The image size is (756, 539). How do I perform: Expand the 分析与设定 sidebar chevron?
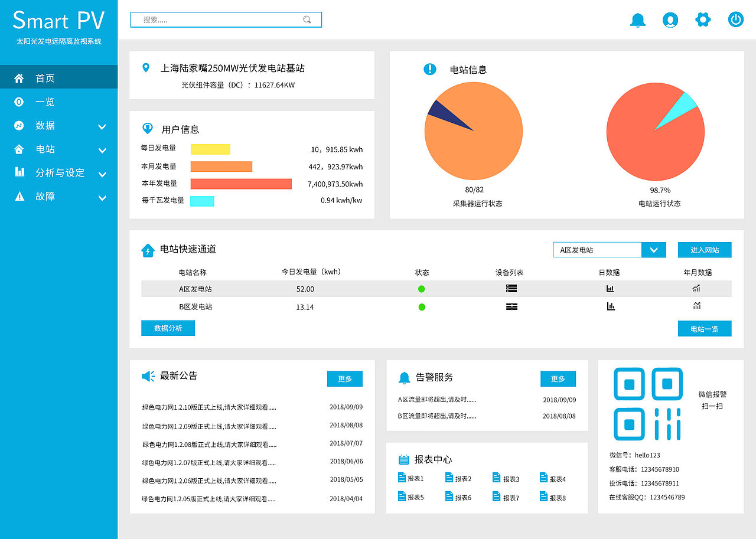pos(102,174)
